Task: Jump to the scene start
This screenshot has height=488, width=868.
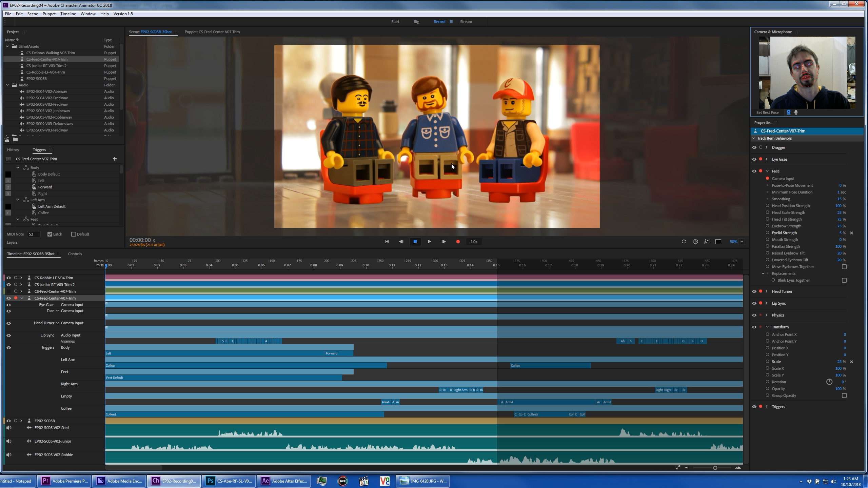Action: click(387, 242)
